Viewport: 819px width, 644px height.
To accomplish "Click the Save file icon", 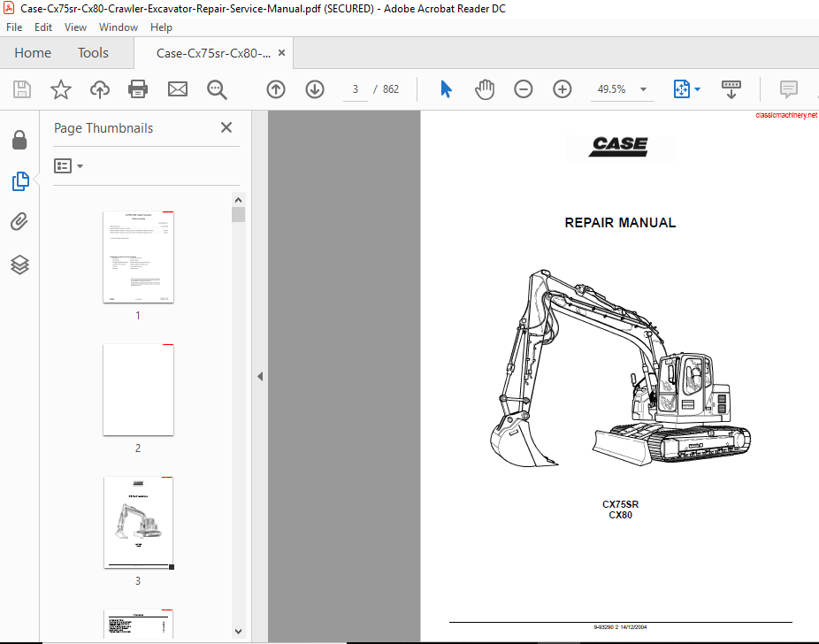I will pyautogui.click(x=22, y=89).
